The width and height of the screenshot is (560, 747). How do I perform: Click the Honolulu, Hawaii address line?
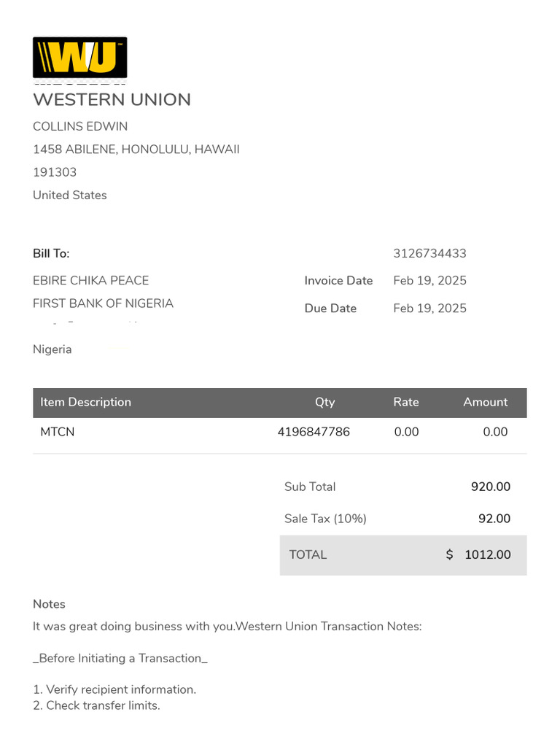[x=136, y=150]
